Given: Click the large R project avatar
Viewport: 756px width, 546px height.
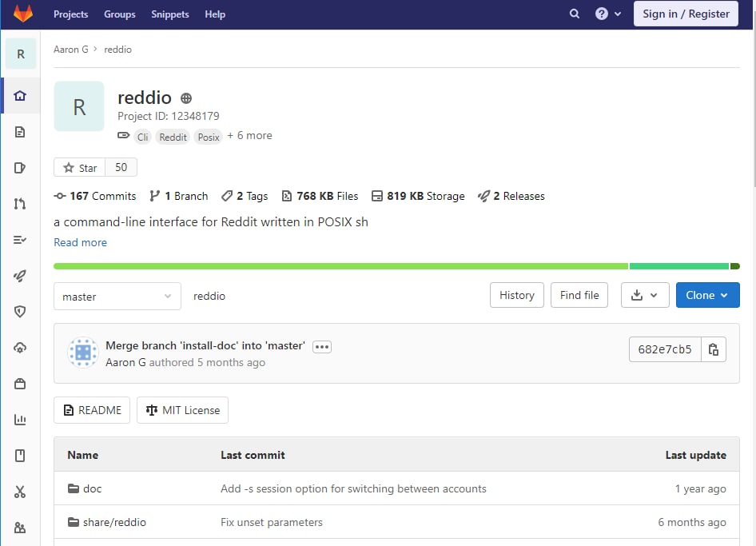Looking at the screenshot, I should [x=79, y=106].
